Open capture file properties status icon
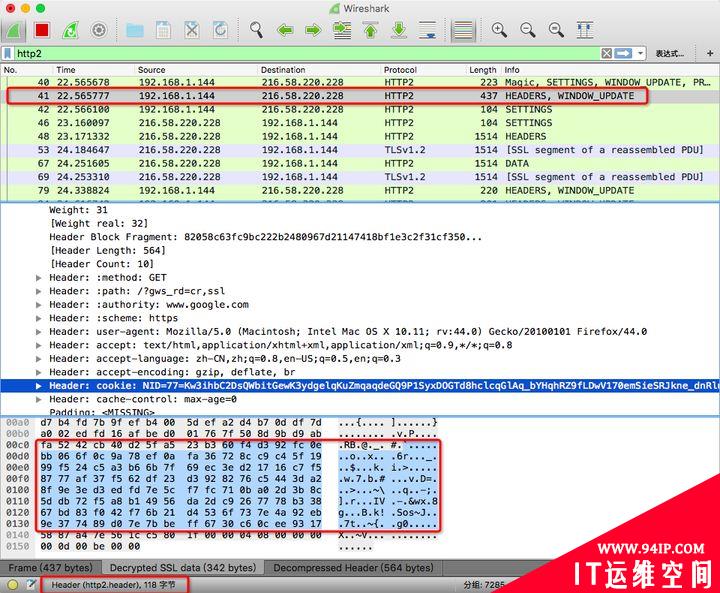The width and height of the screenshot is (720, 593). point(31,584)
